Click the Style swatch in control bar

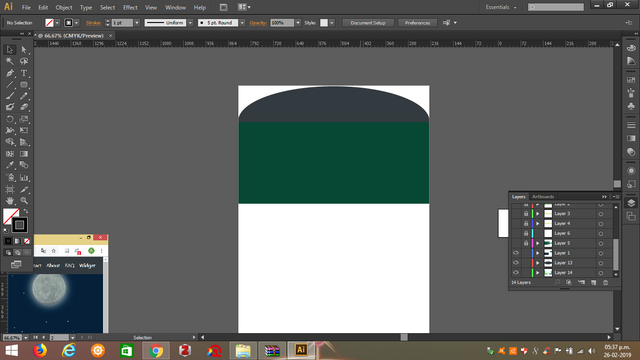coord(324,23)
